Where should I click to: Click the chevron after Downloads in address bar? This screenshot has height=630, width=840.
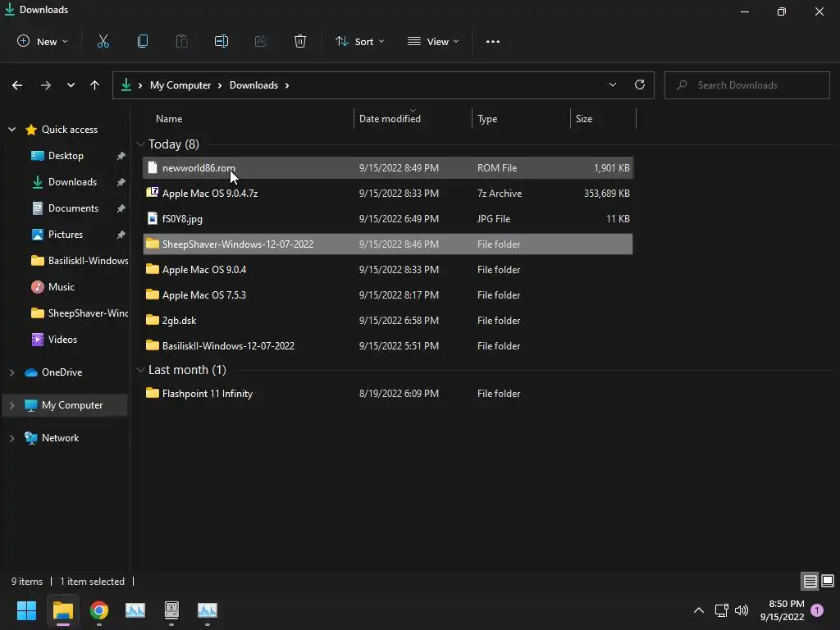coord(287,85)
